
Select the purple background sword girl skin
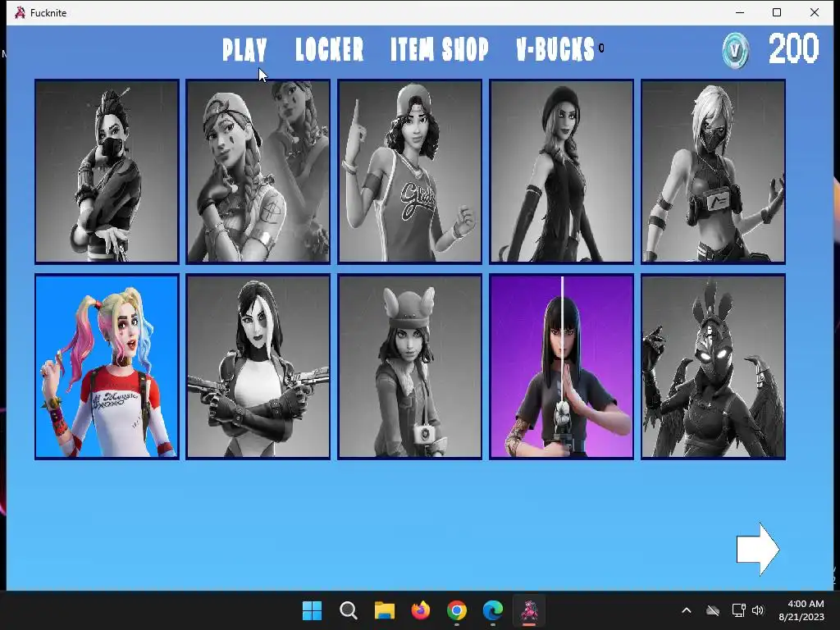[561, 367]
